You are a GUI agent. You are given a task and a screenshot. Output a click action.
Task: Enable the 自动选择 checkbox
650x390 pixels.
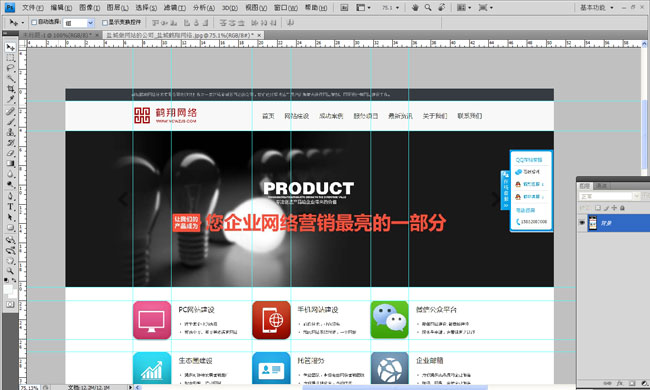(34, 22)
